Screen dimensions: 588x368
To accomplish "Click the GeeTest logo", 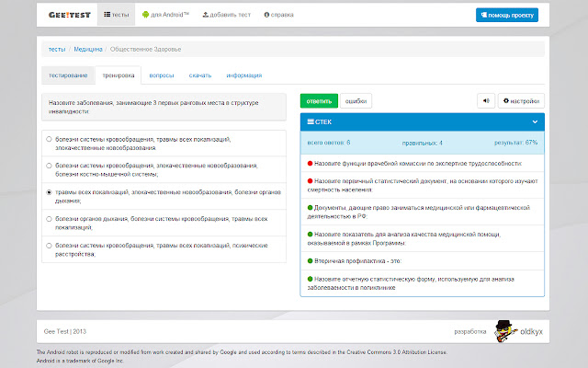I will click(x=70, y=15).
